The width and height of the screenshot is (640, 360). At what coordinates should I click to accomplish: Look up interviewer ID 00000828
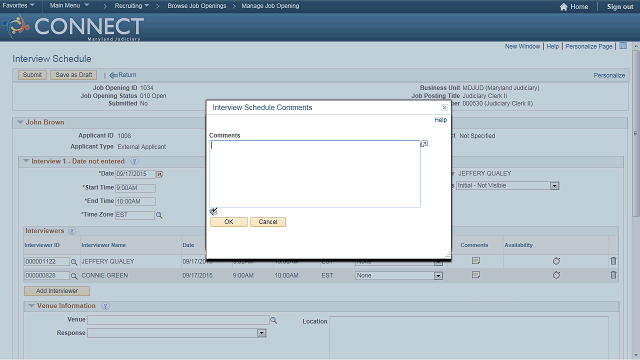pyautogui.click(x=74, y=276)
